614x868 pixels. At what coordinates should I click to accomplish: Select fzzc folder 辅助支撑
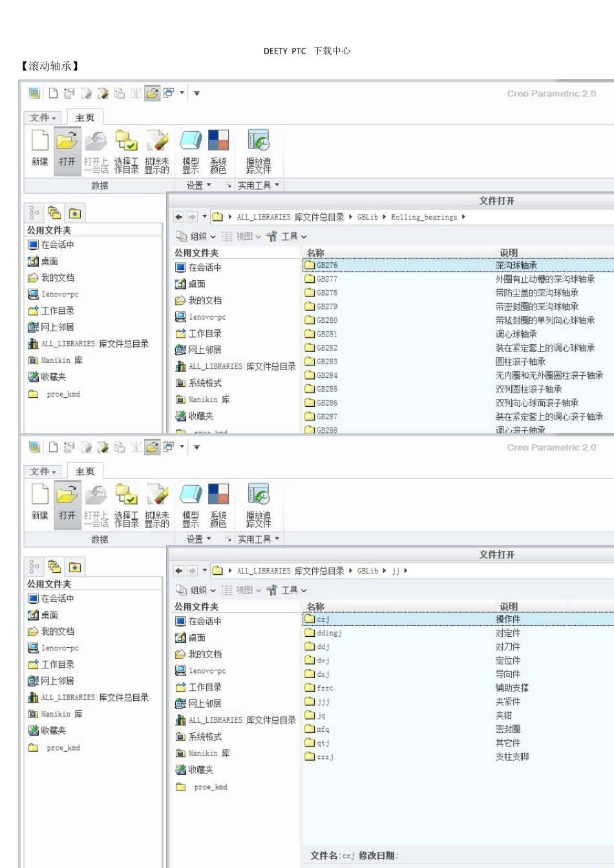(x=458, y=688)
